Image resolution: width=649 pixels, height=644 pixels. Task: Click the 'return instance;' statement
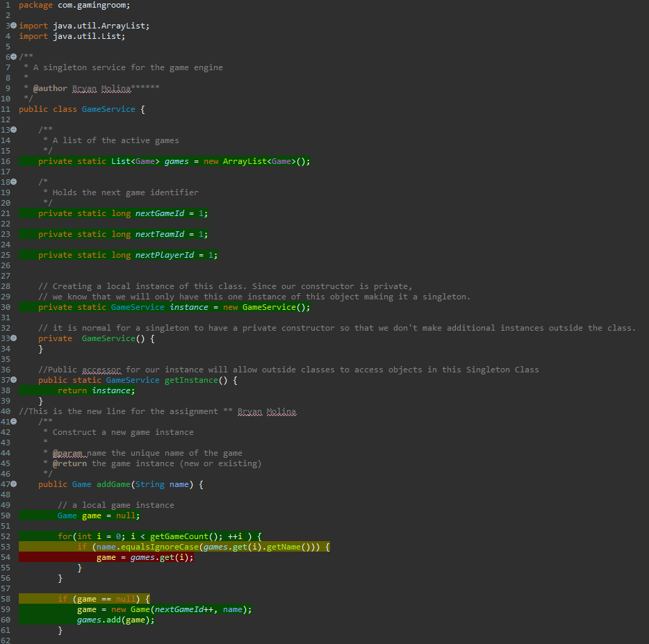97,390
